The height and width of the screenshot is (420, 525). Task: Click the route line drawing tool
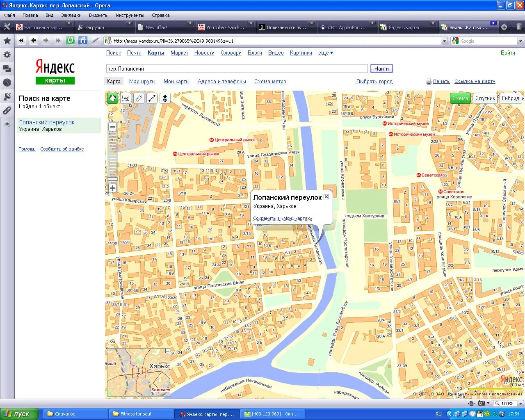pos(152,98)
